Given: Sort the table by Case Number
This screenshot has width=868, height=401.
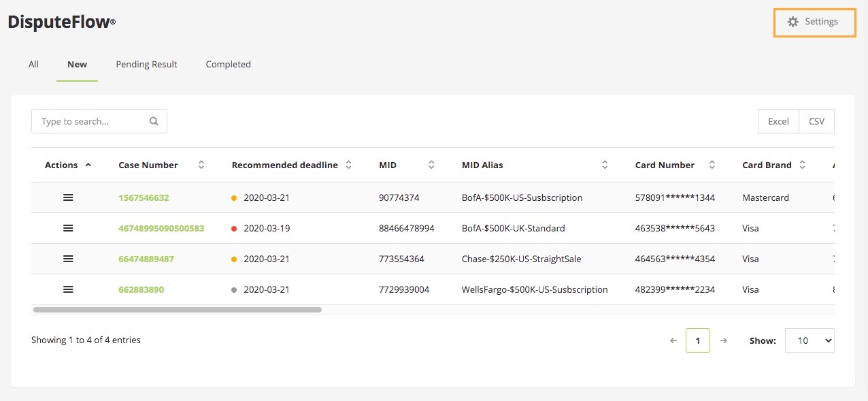Looking at the screenshot, I should coord(201,164).
